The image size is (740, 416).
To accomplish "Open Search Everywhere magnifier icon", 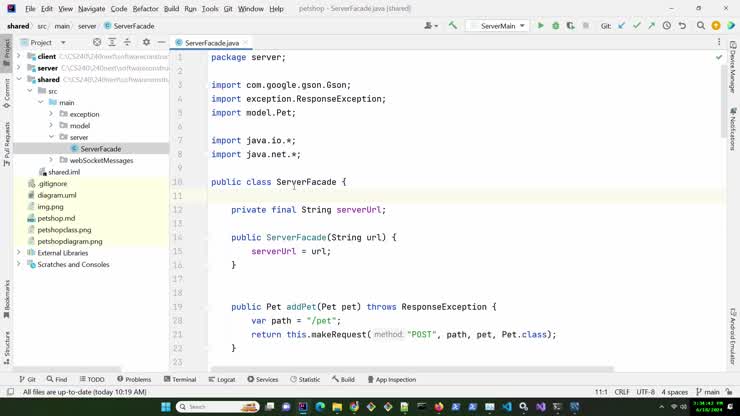I will click(701, 26).
